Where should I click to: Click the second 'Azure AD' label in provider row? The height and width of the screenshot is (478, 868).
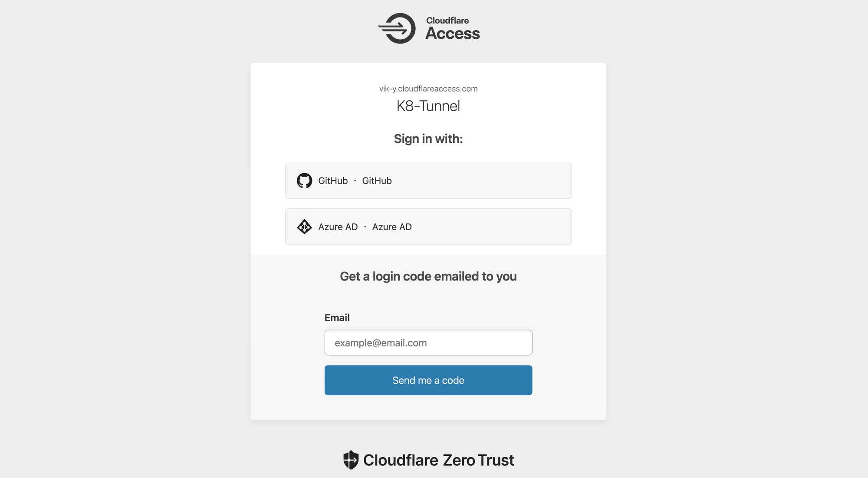[391, 227]
